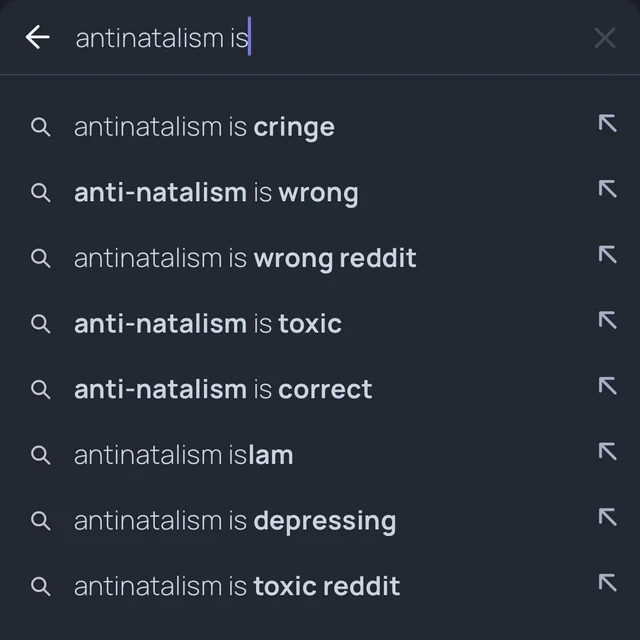Insert "cringe" suggestion using its arrow icon
Screen dimensions: 640x640
click(x=607, y=123)
